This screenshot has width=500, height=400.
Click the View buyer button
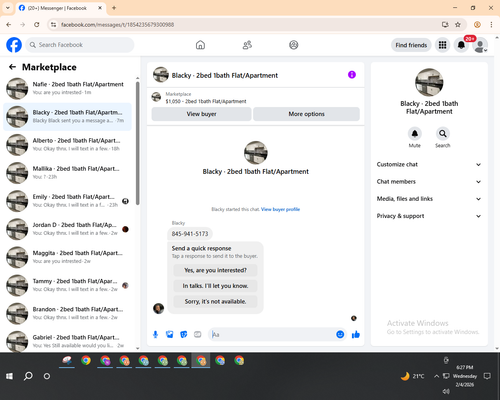click(201, 114)
